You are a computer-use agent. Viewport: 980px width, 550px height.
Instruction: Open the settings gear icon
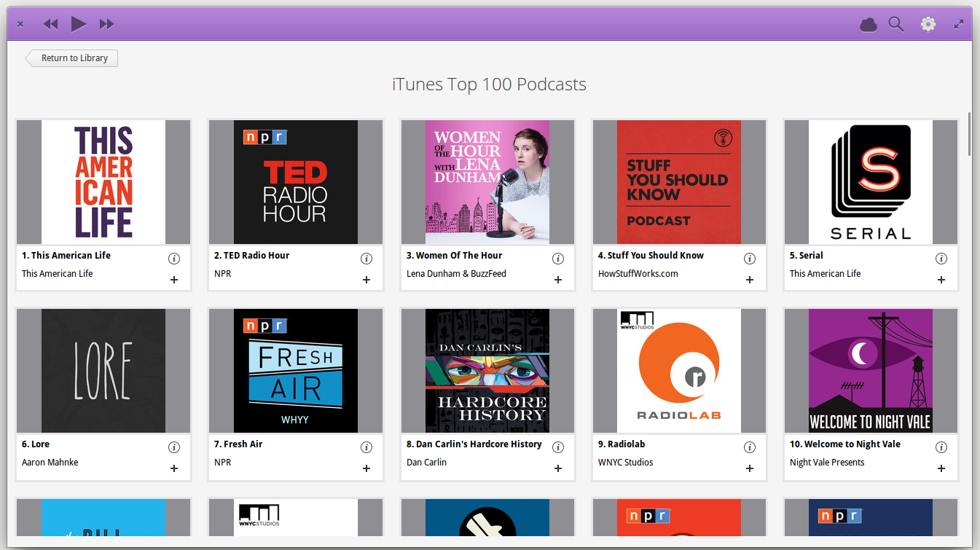pyautogui.click(x=928, y=23)
